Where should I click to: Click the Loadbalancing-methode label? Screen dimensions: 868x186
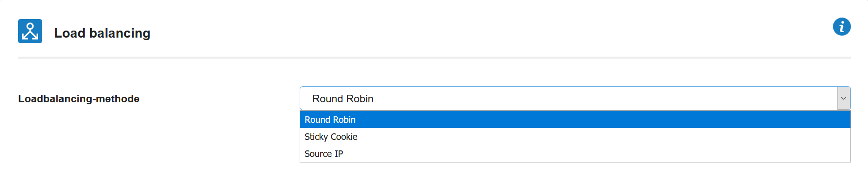click(x=79, y=99)
